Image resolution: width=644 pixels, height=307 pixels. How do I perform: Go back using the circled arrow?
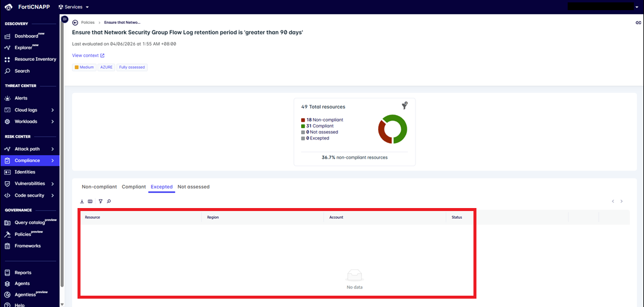(x=75, y=23)
